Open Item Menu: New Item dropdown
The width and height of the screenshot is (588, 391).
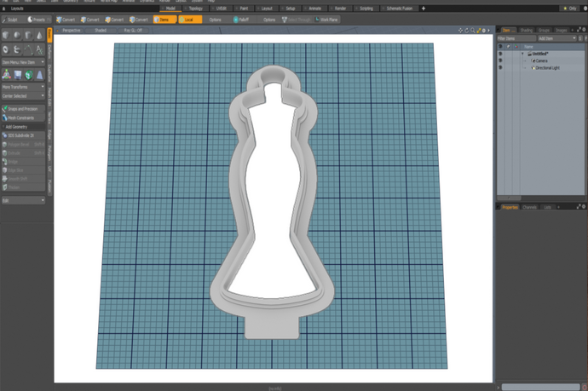tap(23, 62)
